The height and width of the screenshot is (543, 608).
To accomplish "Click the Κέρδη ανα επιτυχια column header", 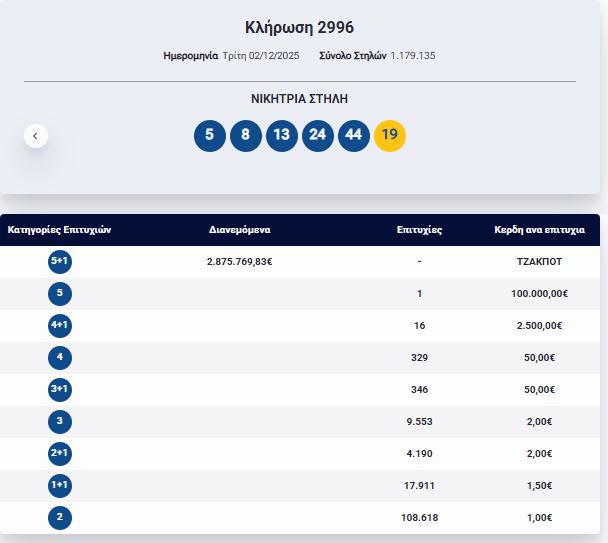I will (539, 229).
